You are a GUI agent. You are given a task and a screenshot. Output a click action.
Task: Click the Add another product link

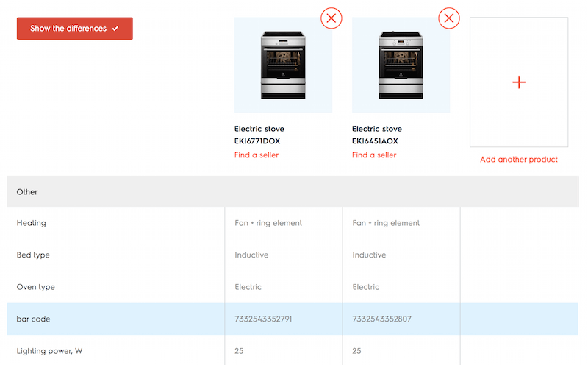click(519, 160)
